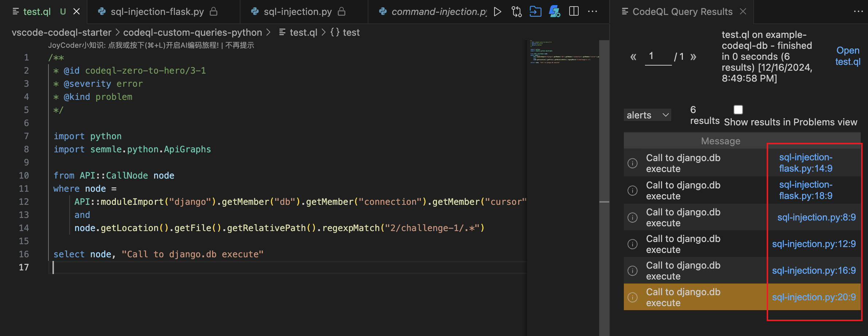This screenshot has height=336, width=868.
Task: Switch to the sql-injection-flask.py tab
Action: (157, 11)
